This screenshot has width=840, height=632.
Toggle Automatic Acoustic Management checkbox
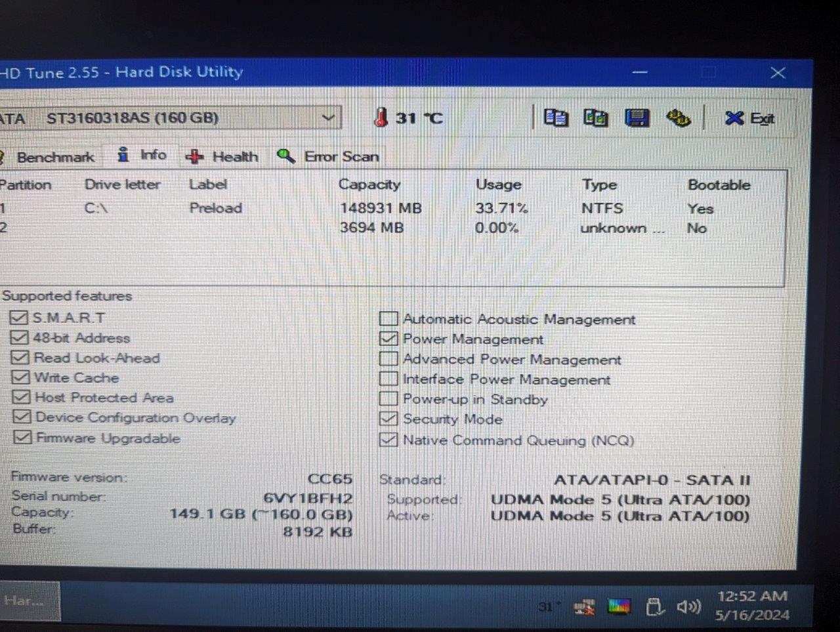point(388,319)
